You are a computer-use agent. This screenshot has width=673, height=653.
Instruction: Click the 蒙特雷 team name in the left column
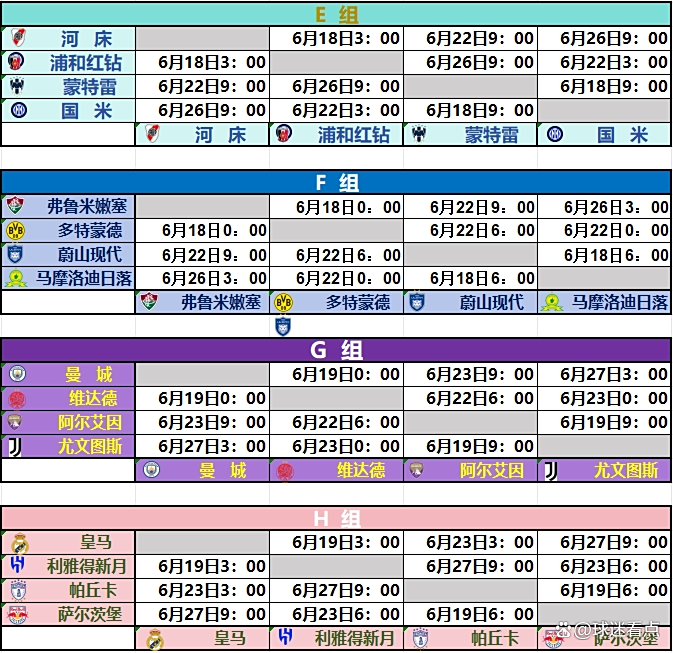click(x=89, y=87)
